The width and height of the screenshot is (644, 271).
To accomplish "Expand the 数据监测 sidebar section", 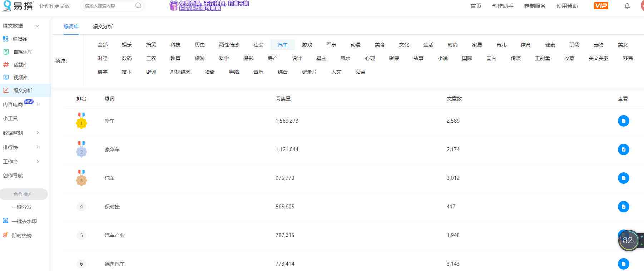I will coord(38,133).
